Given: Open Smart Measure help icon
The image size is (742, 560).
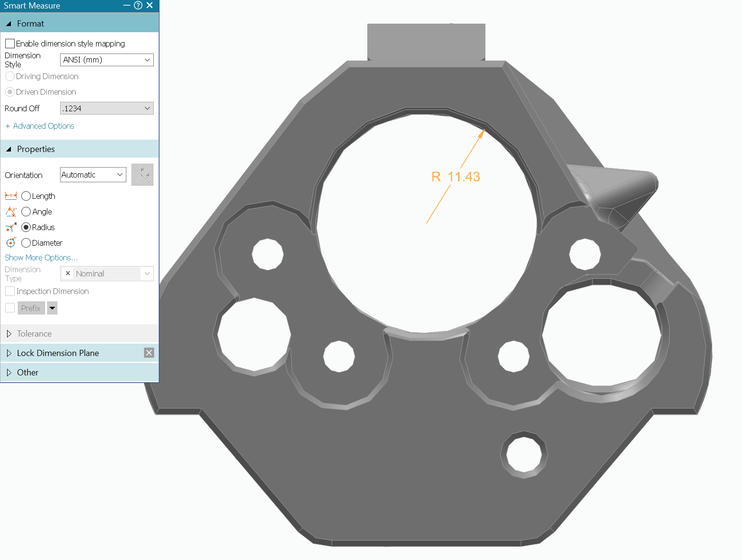Looking at the screenshot, I should click(138, 5).
